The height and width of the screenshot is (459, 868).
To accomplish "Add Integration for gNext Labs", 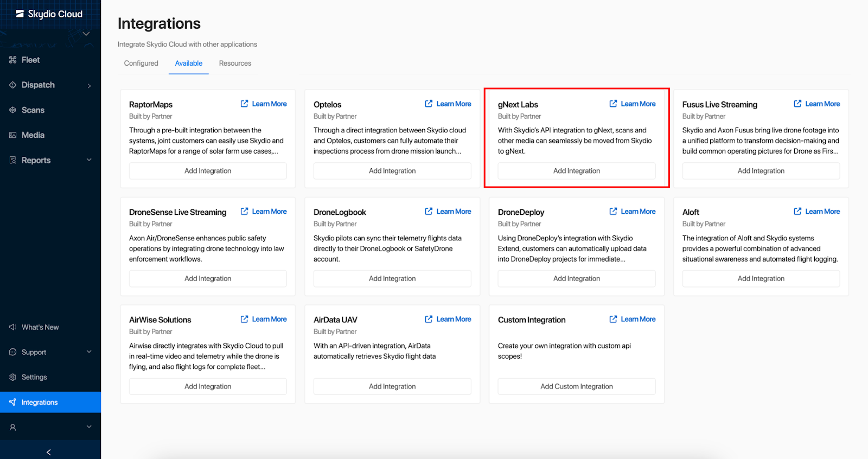I will point(577,171).
